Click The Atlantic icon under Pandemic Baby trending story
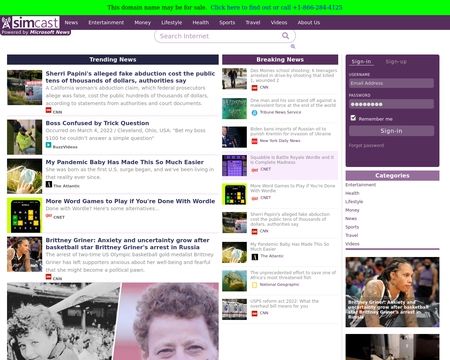This screenshot has width=450, height=360. tap(49, 184)
